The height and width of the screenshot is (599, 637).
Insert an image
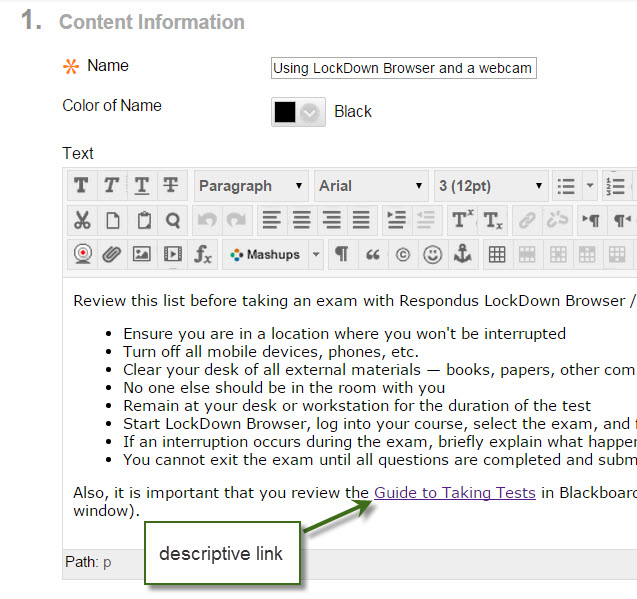[x=142, y=255]
